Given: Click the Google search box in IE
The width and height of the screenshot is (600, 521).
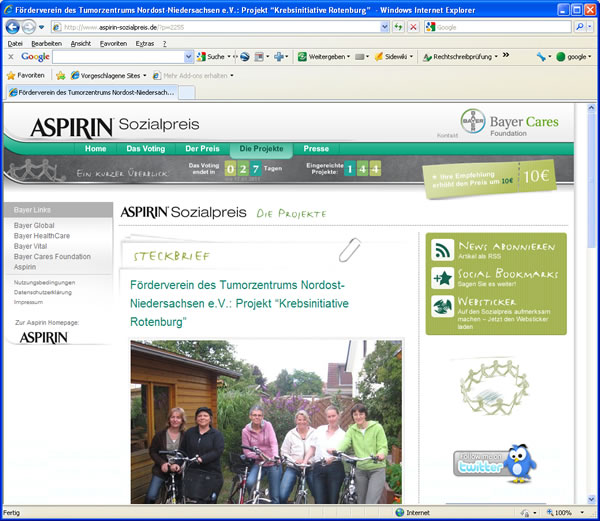Looking at the screenshot, I should 497,27.
